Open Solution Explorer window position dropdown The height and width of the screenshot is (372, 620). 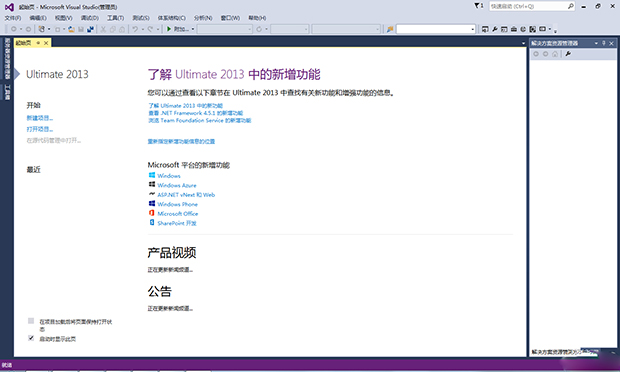coord(596,43)
